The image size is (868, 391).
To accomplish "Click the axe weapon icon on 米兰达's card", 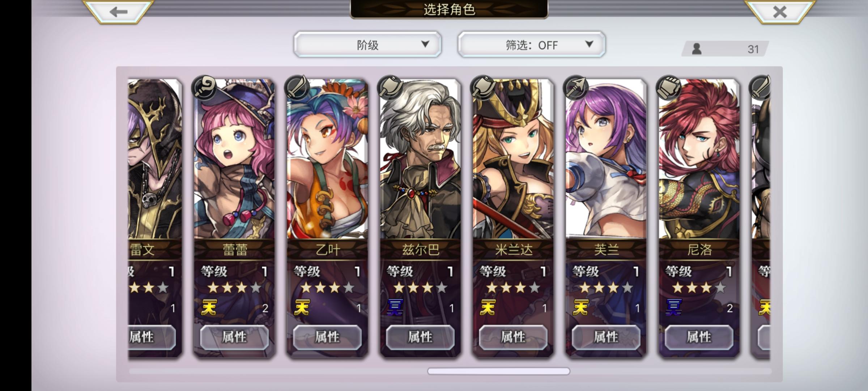I will tap(482, 87).
